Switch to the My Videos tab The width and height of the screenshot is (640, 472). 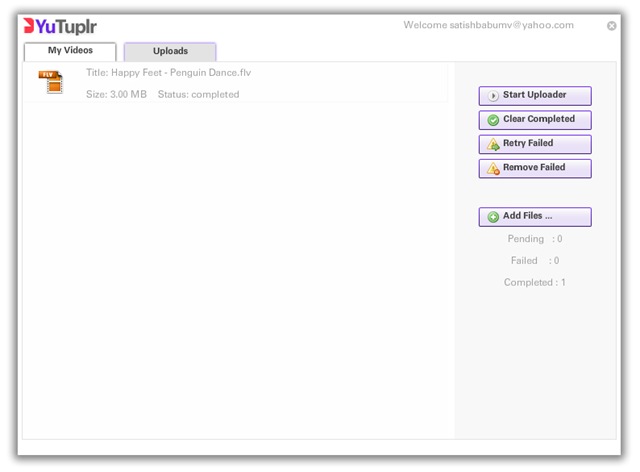[x=70, y=50]
